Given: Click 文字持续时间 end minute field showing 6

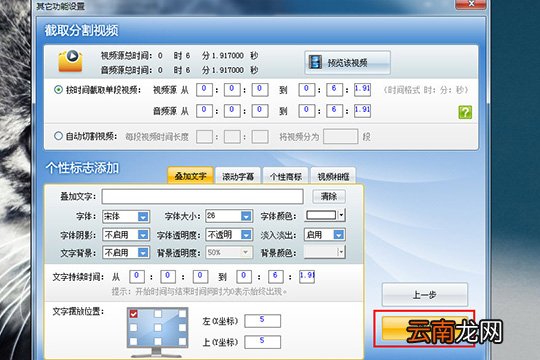Looking at the screenshot, I should [276, 277].
